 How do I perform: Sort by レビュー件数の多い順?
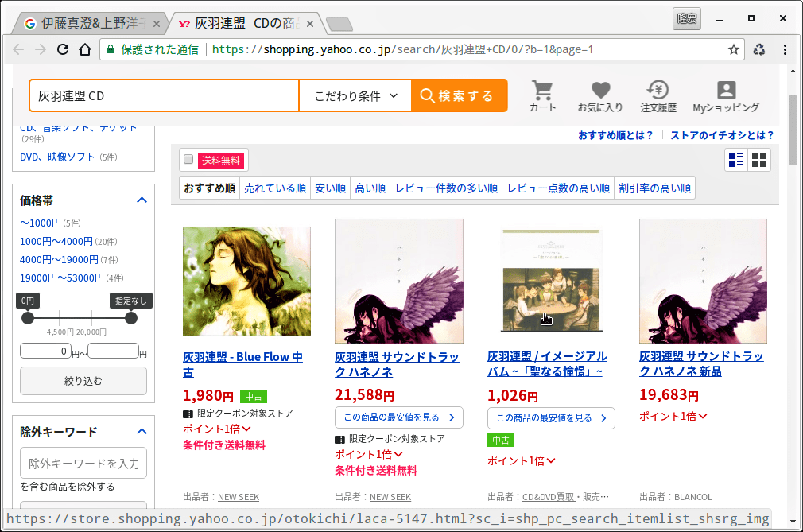point(447,188)
